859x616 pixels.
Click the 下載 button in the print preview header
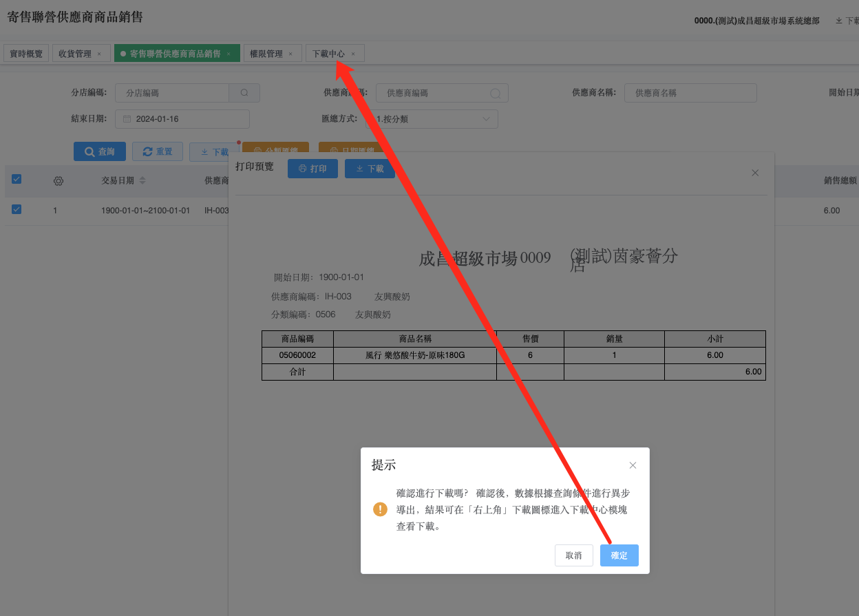coord(370,169)
